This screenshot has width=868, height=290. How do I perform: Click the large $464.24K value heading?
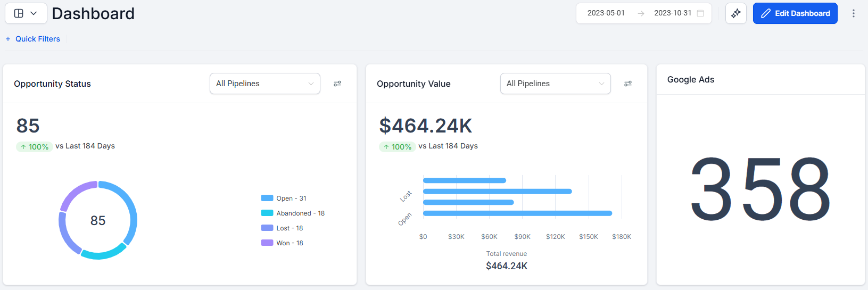click(426, 126)
